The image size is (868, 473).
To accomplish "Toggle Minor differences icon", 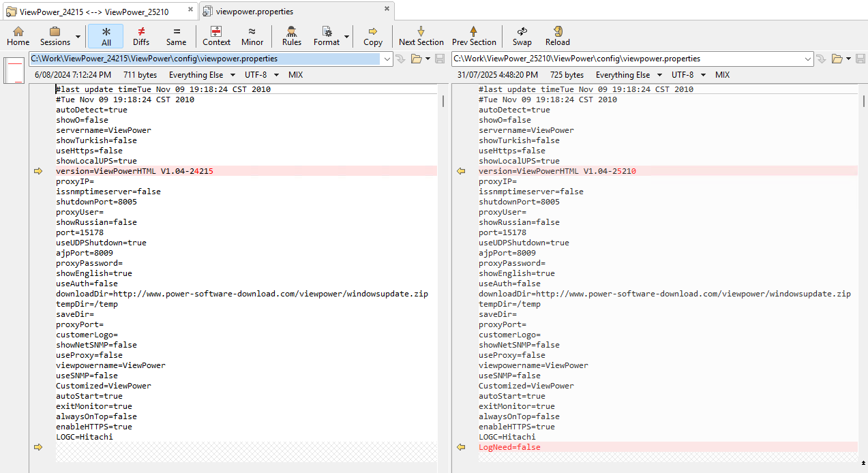I will (252, 36).
